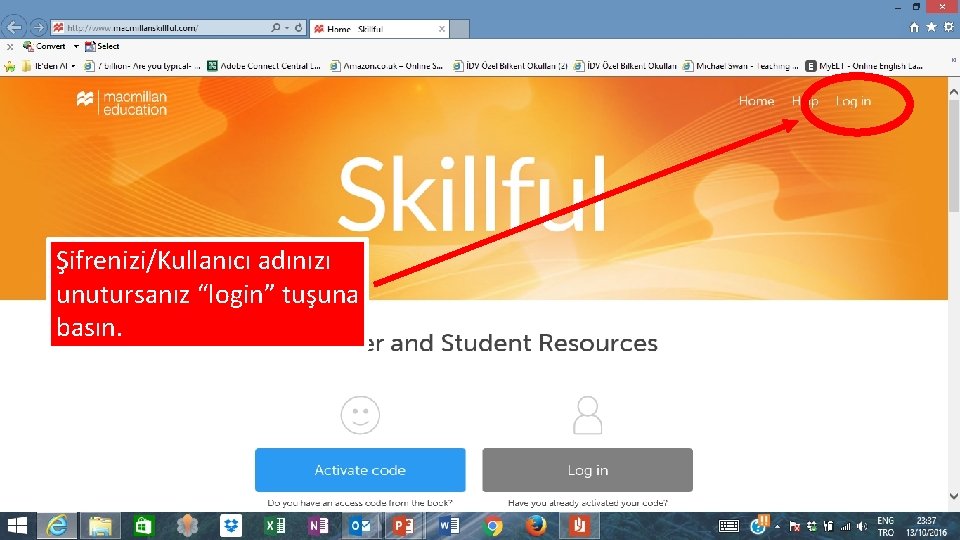The width and height of the screenshot is (960, 540).
Task: Click the browser Forward arrow button
Action: 38,28
